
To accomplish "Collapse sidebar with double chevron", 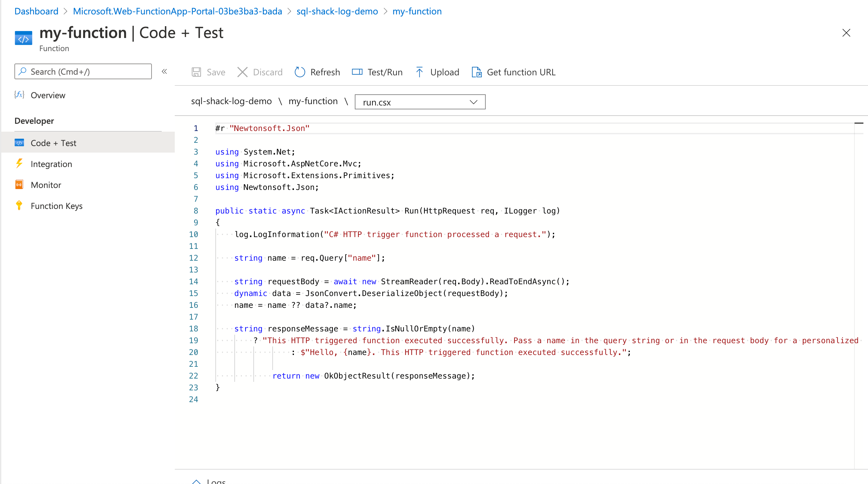I will 164,71.
